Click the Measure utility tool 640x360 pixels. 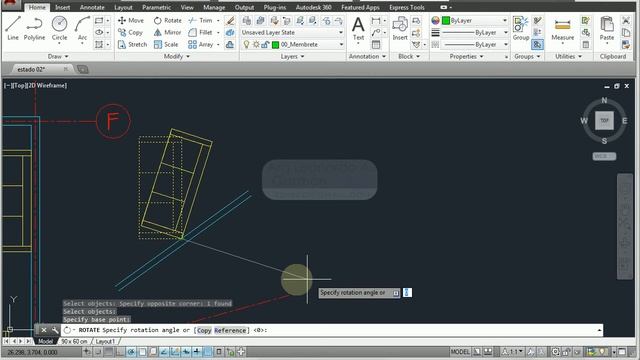[x=562, y=29]
